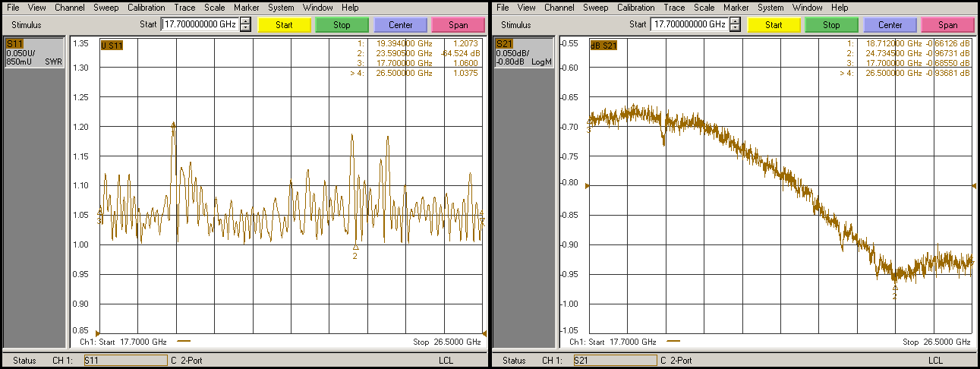The image size is (980, 369).
Task: Click the yellow Start button in the S11 window
Action: click(285, 24)
